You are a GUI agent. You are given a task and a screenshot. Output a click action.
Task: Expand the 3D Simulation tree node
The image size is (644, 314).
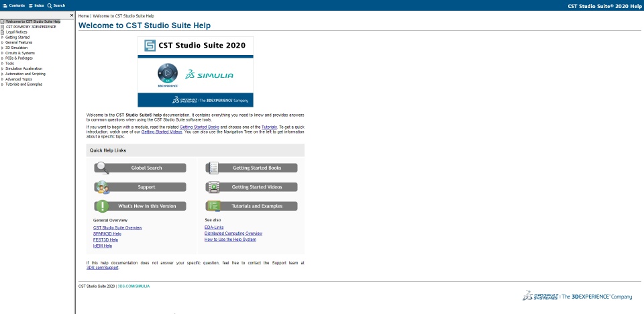click(3, 48)
